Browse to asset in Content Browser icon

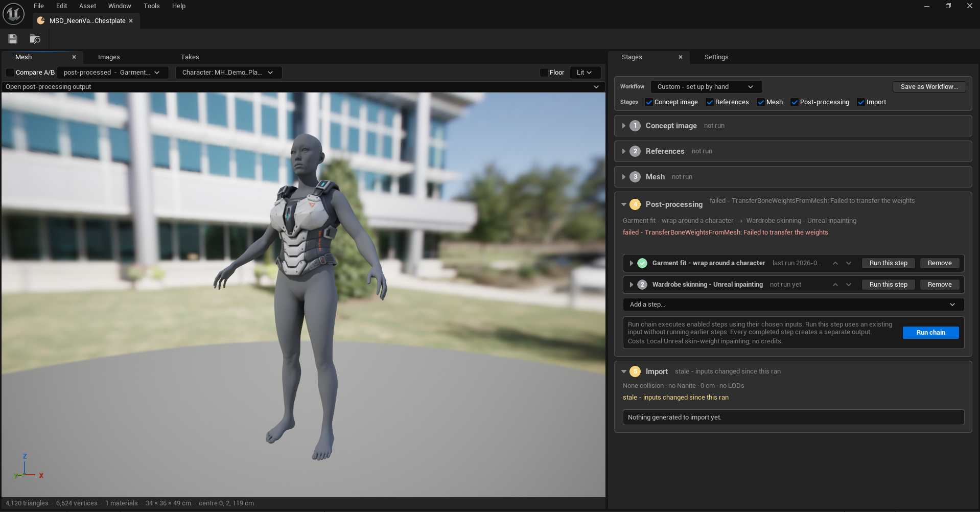(35, 39)
